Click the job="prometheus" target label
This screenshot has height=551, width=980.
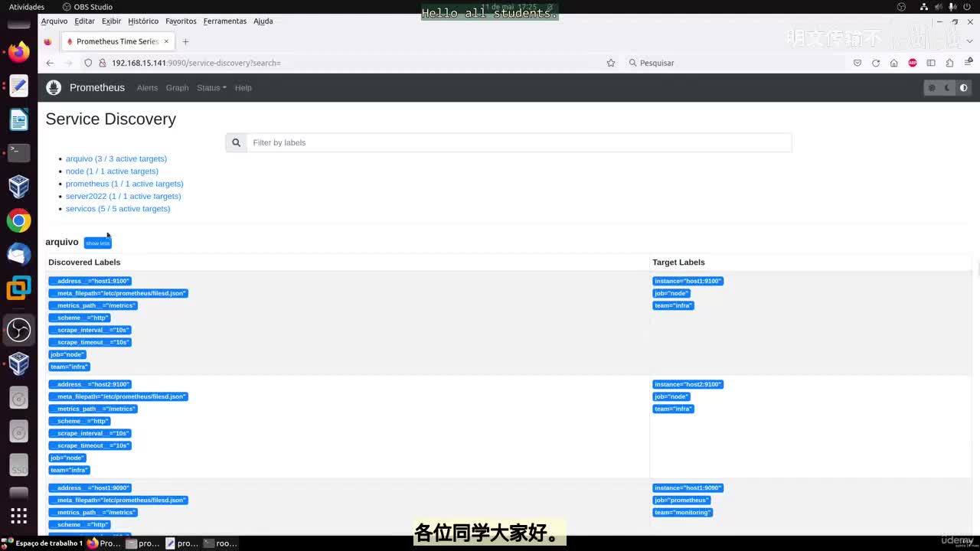pyautogui.click(x=681, y=500)
